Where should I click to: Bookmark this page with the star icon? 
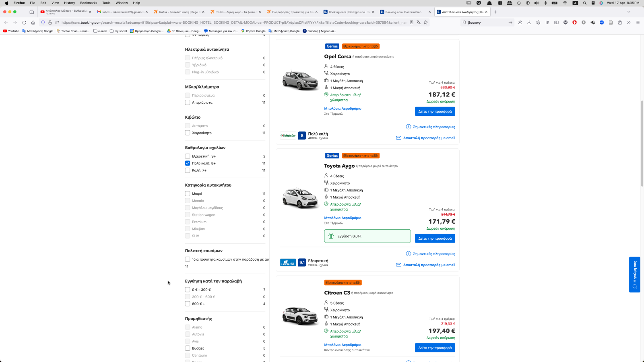(426, 23)
